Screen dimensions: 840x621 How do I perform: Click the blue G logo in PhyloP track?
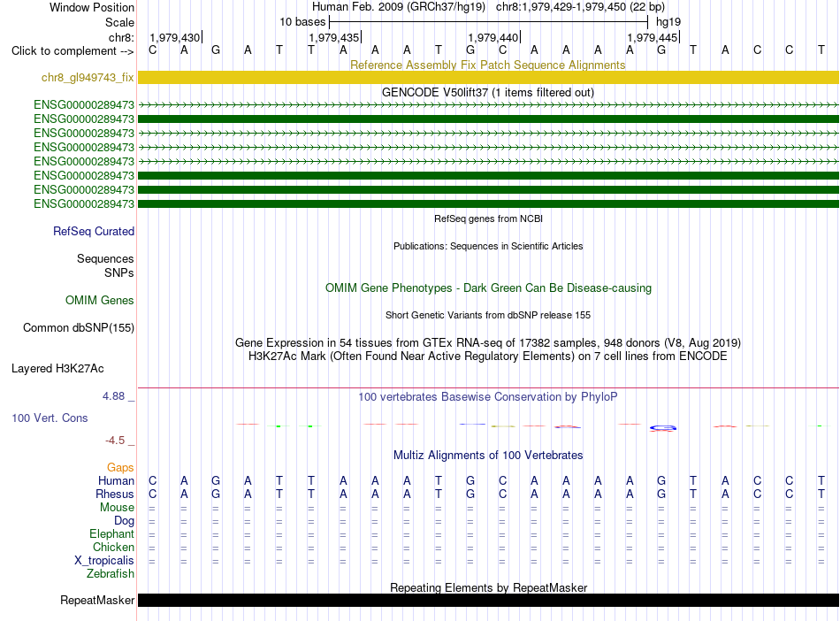pyautogui.click(x=662, y=427)
